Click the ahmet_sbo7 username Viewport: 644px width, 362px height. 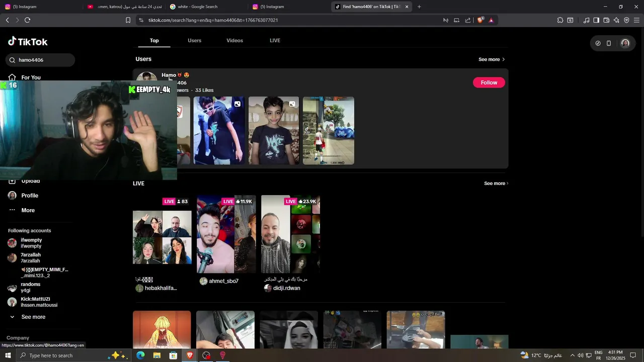pyautogui.click(x=223, y=281)
